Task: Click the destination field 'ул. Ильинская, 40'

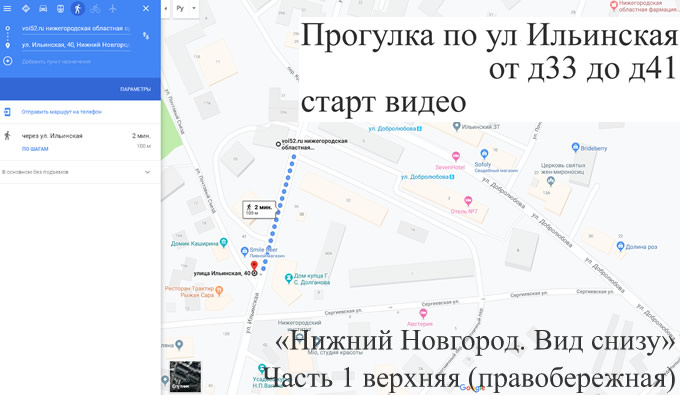Action: (x=76, y=45)
